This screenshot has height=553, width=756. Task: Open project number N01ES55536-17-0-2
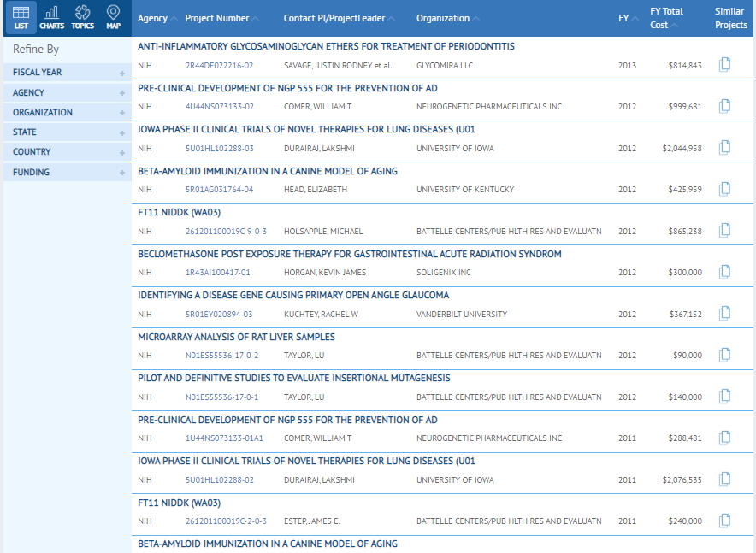221,355
